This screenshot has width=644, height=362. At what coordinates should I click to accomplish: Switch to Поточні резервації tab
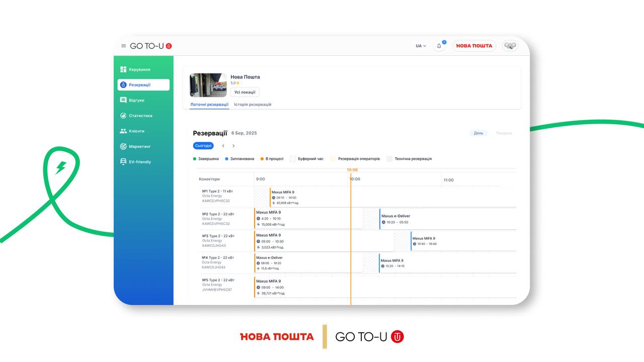pyautogui.click(x=209, y=105)
